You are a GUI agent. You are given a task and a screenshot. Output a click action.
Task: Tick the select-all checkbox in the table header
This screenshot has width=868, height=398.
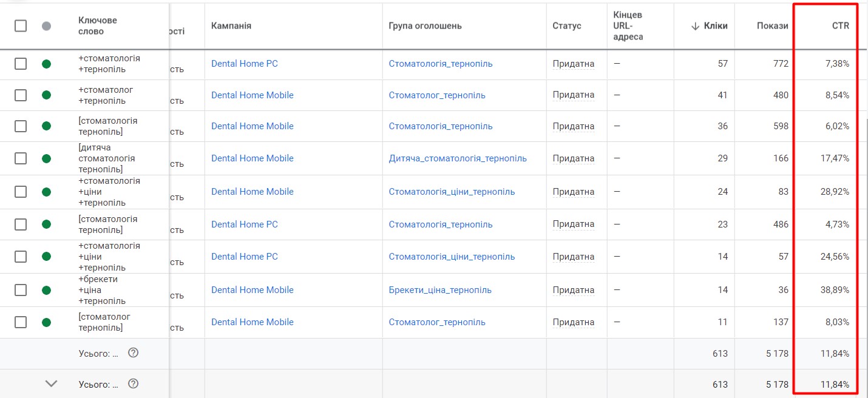click(21, 25)
